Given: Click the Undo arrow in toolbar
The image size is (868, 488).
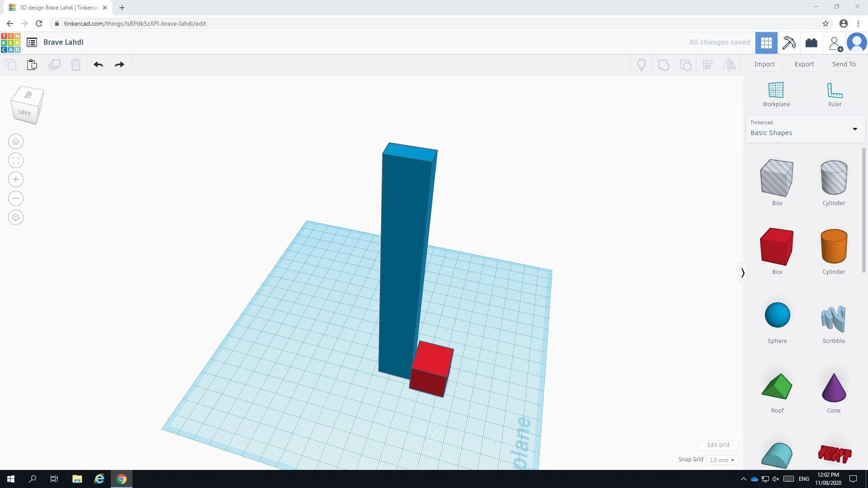Looking at the screenshot, I should (x=99, y=65).
